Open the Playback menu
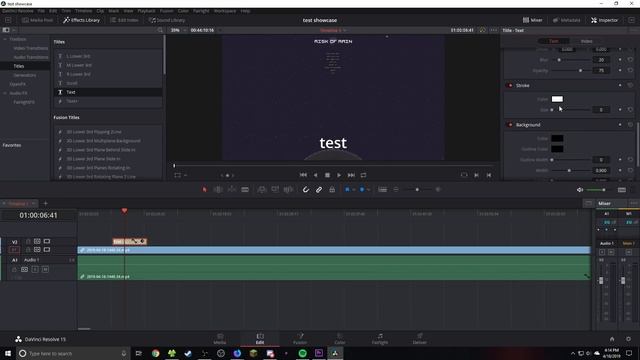This screenshot has height=360, width=640. tap(146, 11)
